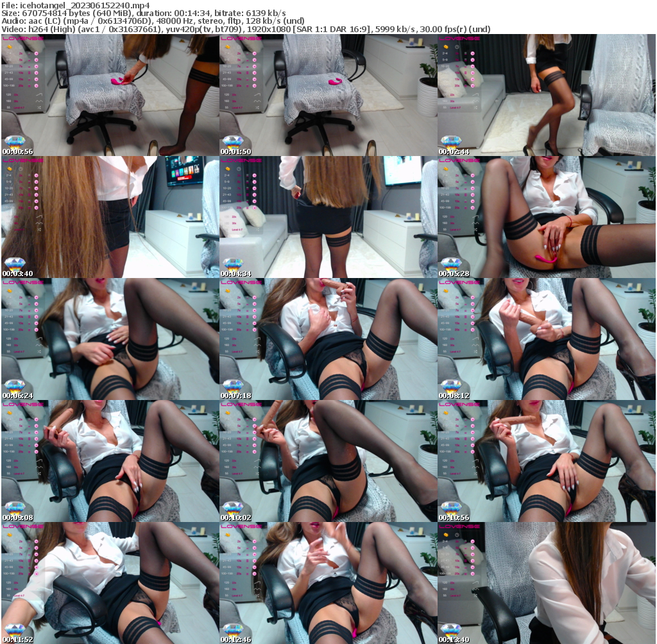The image size is (657, 644).
Task: Open the Level 4-7 entry in the overlay menu
Action: tap(18, 107)
